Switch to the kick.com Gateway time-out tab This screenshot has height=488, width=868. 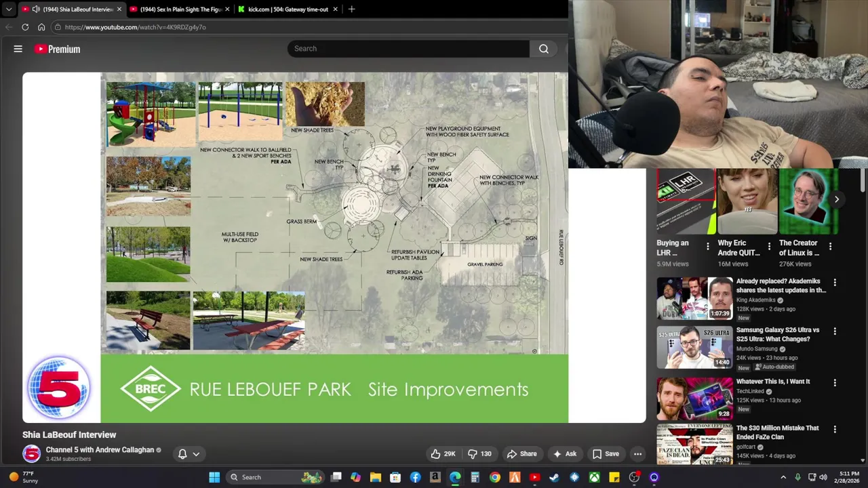[288, 9]
